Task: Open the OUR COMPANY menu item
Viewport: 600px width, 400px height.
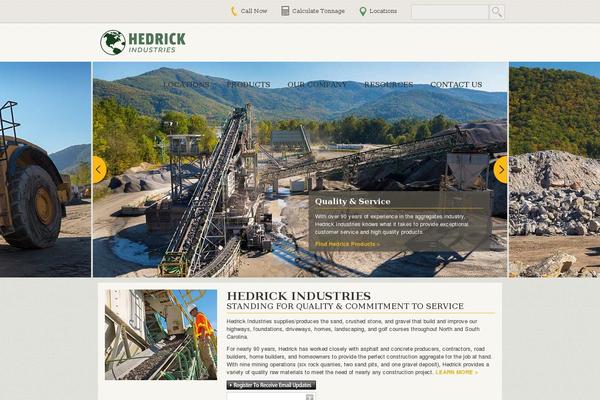Action: (x=317, y=85)
